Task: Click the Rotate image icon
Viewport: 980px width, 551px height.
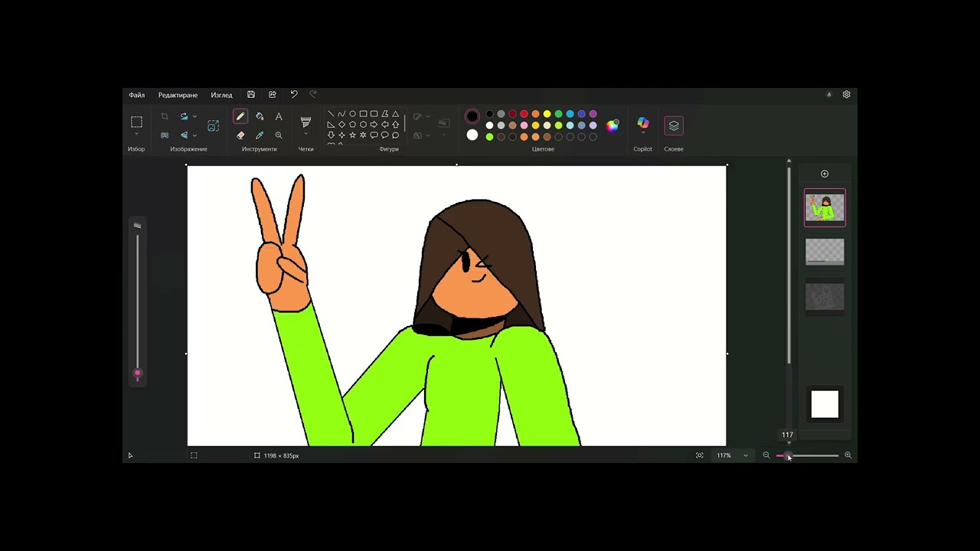Action: pos(184,116)
